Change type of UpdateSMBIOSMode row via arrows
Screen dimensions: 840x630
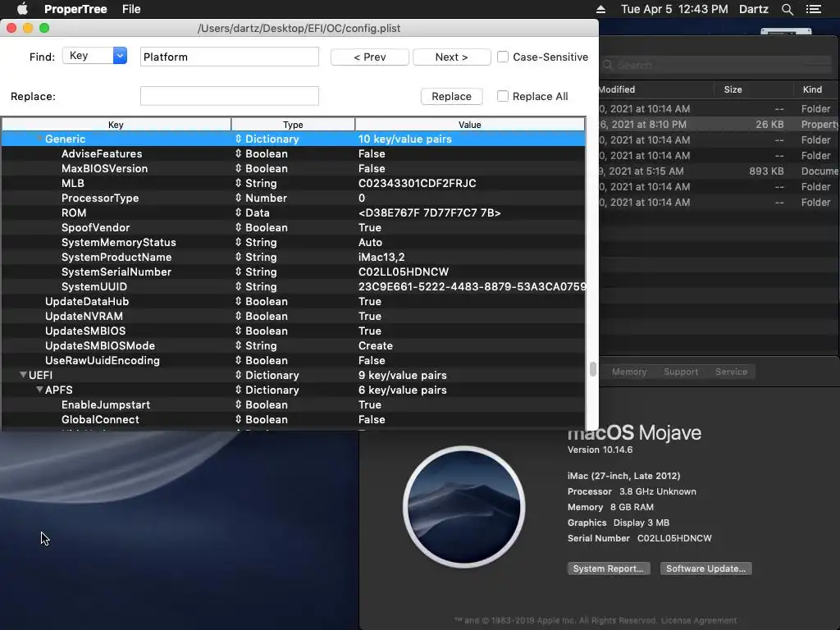point(239,345)
